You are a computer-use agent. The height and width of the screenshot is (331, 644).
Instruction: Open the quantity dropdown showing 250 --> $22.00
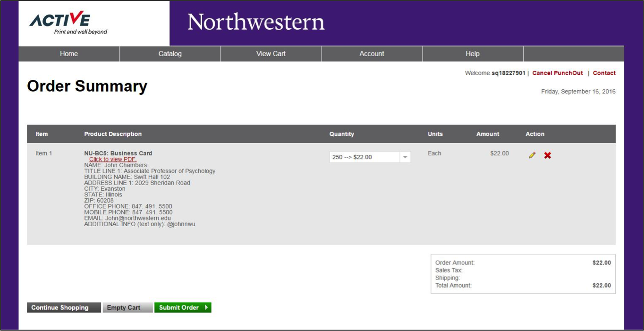(370, 157)
